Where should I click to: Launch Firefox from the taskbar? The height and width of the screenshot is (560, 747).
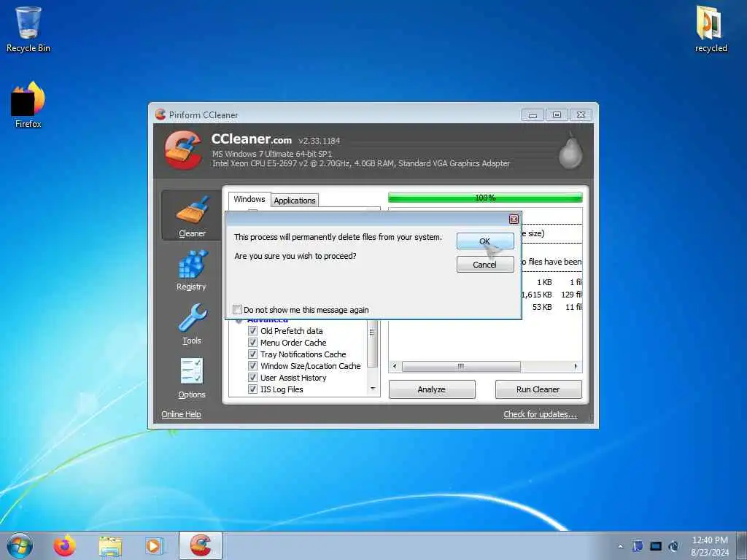64,545
